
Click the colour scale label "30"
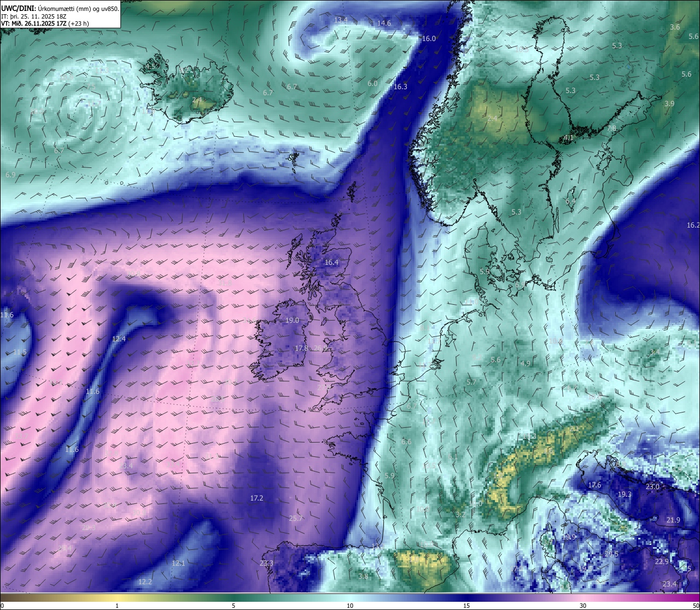click(583, 606)
